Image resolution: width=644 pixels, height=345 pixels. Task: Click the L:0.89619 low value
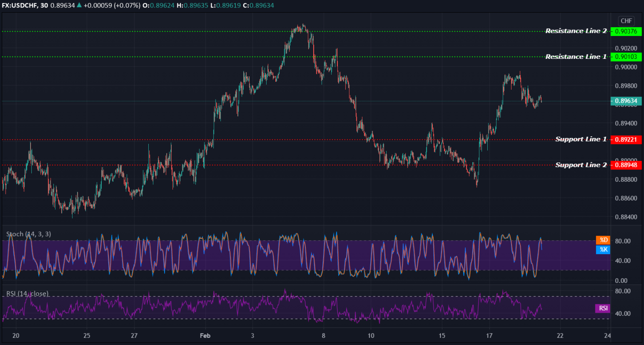point(225,5)
